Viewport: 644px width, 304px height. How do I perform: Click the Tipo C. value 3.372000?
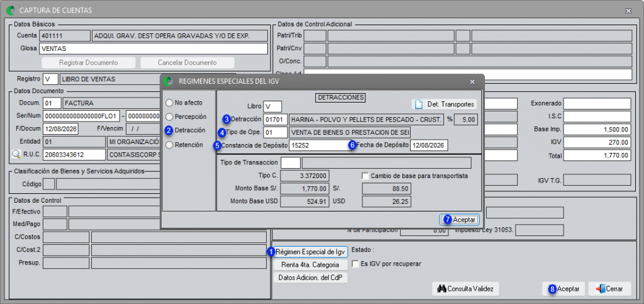click(304, 176)
